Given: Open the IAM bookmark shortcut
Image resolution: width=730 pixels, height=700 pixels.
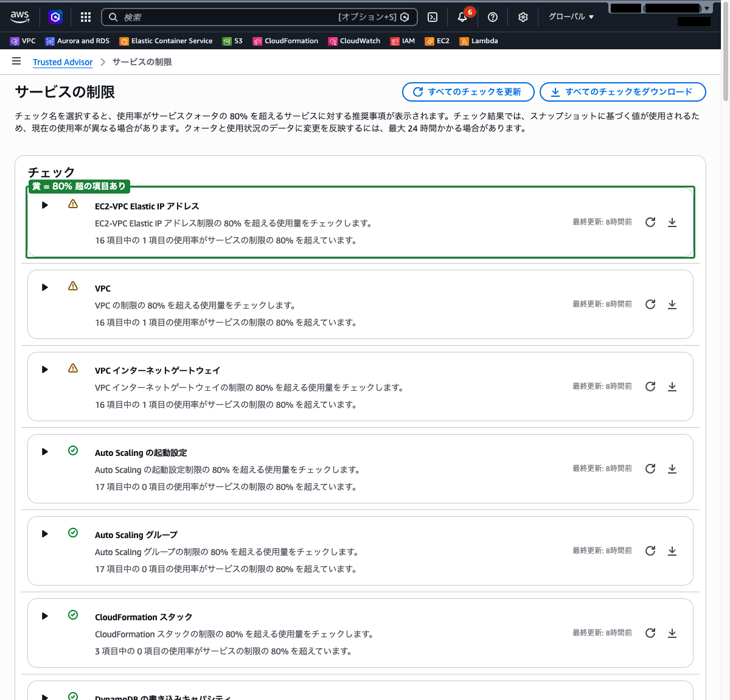Looking at the screenshot, I should (x=403, y=41).
